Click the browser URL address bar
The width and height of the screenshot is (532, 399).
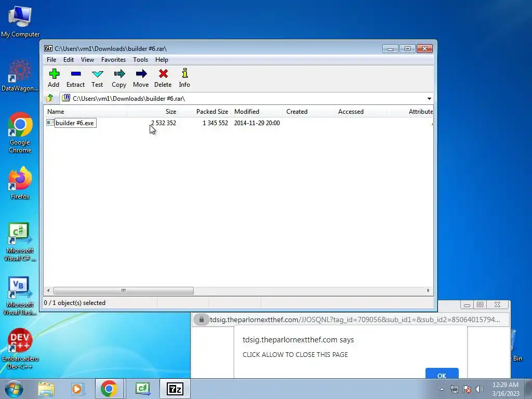(x=351, y=320)
